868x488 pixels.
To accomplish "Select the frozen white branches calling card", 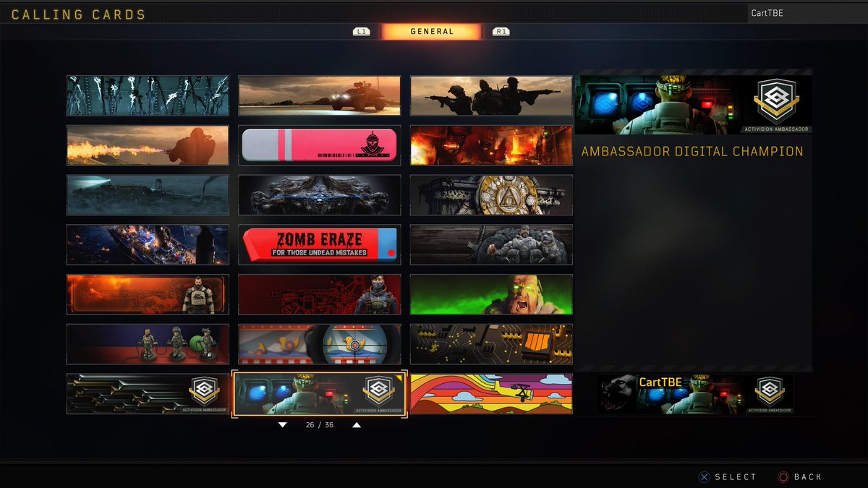I will pos(148,95).
